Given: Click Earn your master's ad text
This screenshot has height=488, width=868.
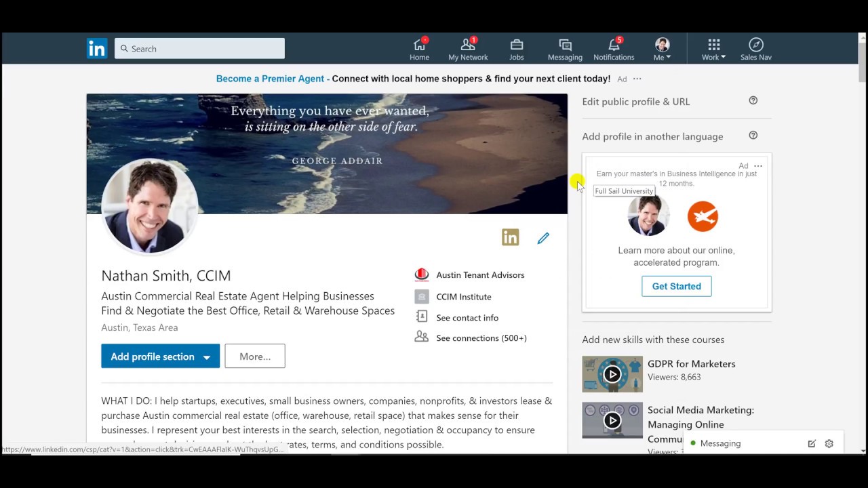Looking at the screenshot, I should click(x=676, y=178).
